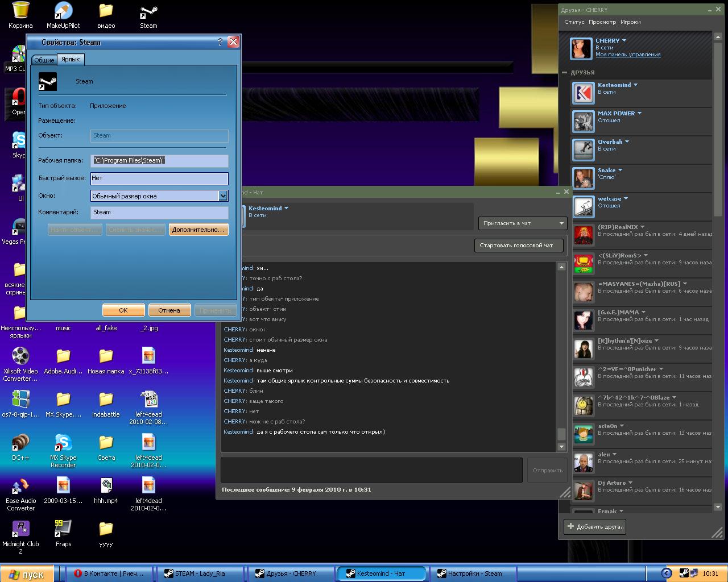Send the chat message with Отправить

[x=547, y=470]
